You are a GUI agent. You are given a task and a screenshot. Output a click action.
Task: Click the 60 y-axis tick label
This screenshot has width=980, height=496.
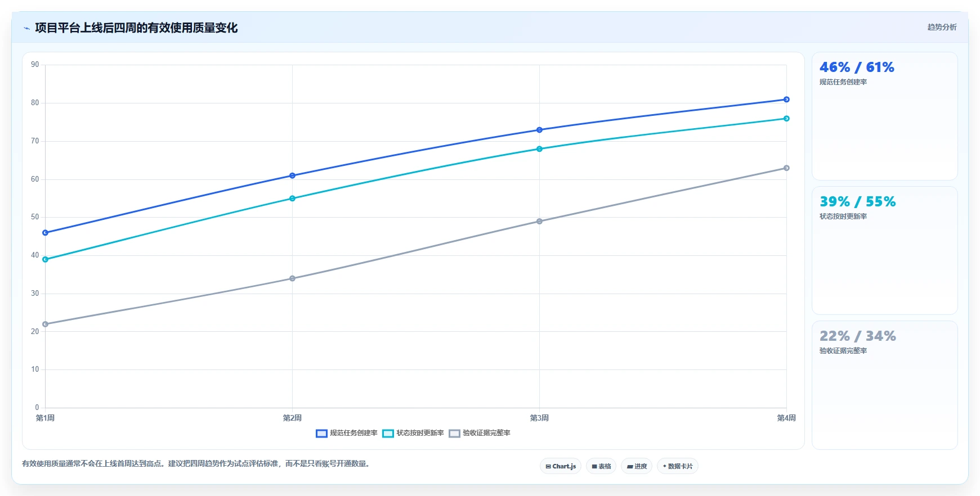(x=35, y=179)
